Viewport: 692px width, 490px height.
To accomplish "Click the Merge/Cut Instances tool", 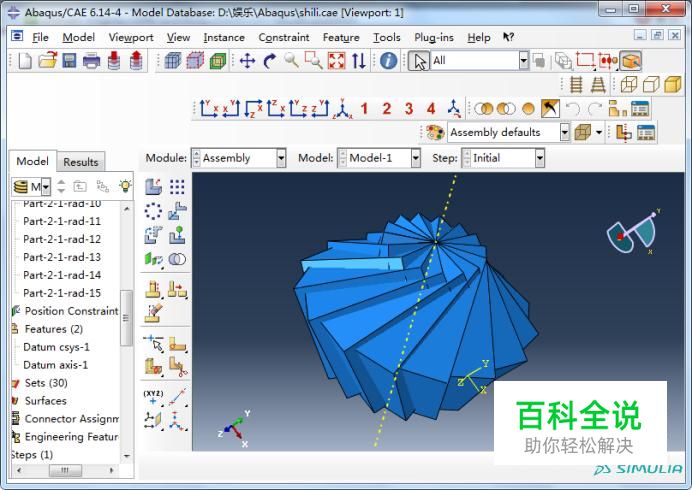I will coord(177,259).
